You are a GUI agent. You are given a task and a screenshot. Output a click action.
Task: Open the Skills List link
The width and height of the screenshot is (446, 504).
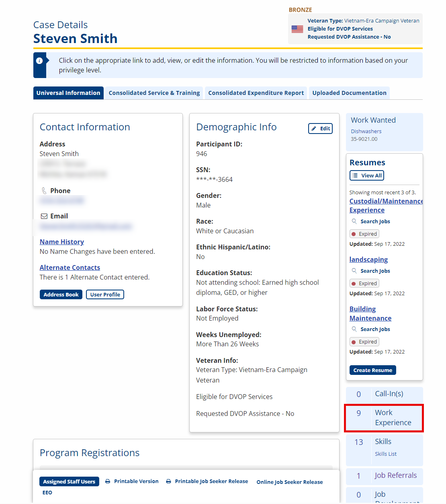(386, 454)
